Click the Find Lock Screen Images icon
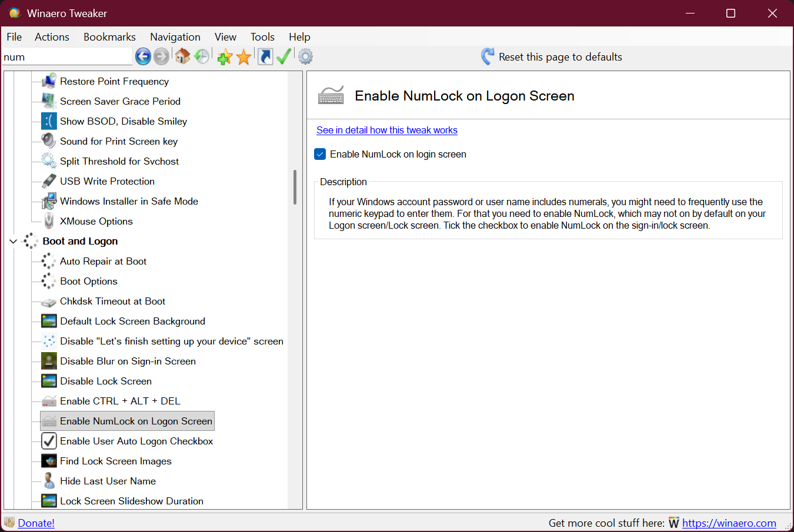This screenshot has height=532, width=794. click(x=49, y=461)
